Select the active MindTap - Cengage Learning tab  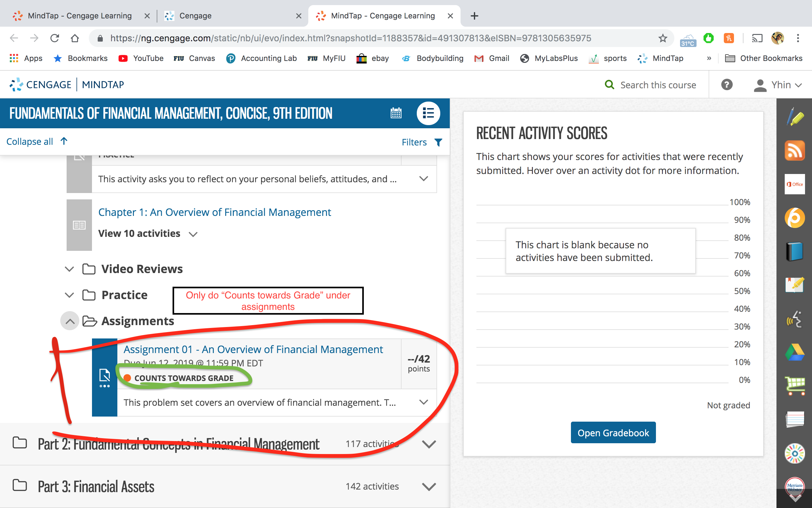384,16
